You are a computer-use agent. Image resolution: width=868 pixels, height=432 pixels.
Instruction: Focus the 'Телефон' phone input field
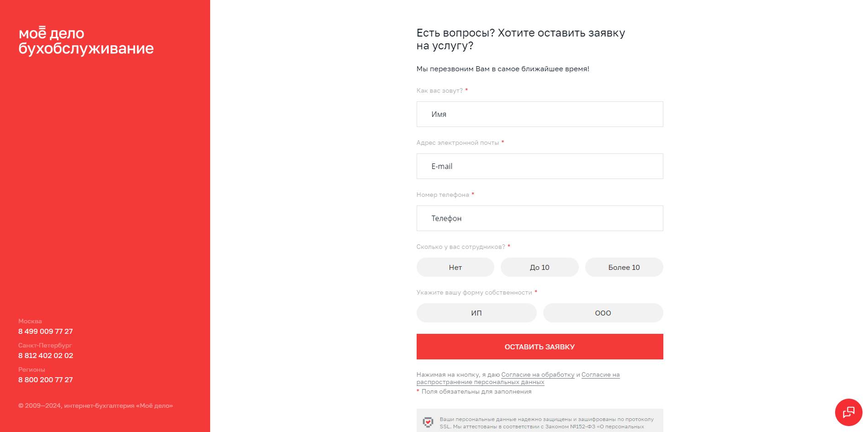(540, 218)
